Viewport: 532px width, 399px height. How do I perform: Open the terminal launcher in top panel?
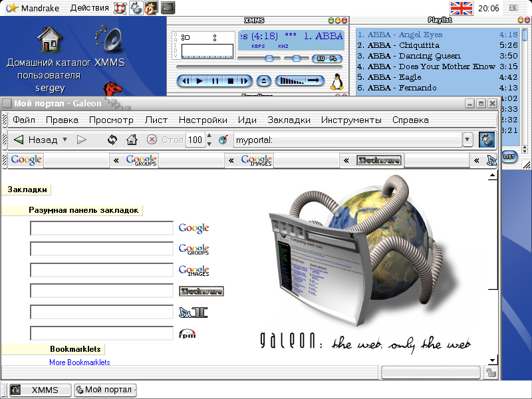pyautogui.click(x=168, y=8)
